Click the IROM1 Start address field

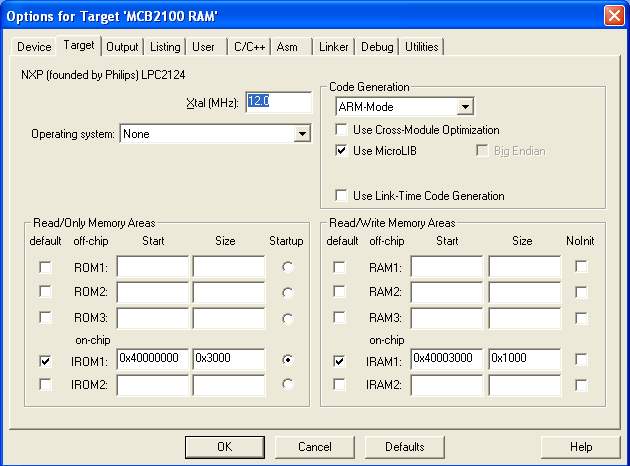coord(152,359)
